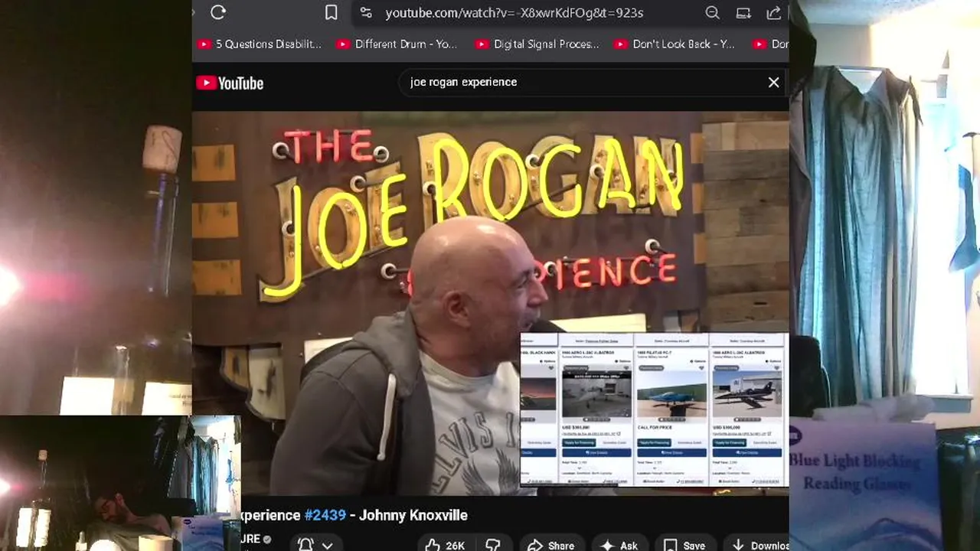Open the 'Don't Look Back - Y...' bookmark
The width and height of the screenshot is (980, 551).
[x=675, y=44]
